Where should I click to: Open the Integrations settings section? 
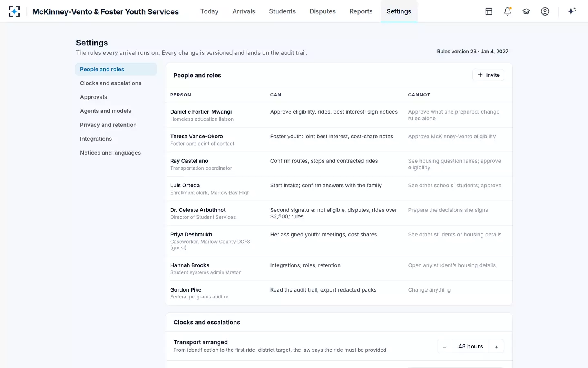116,139
